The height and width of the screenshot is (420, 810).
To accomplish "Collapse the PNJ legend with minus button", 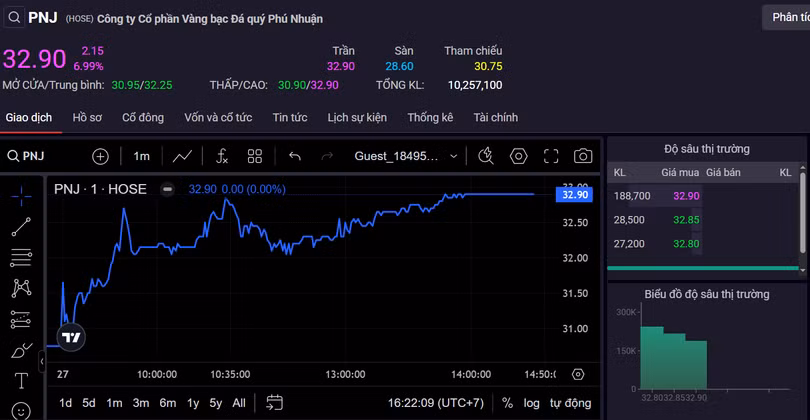I will (x=167, y=189).
